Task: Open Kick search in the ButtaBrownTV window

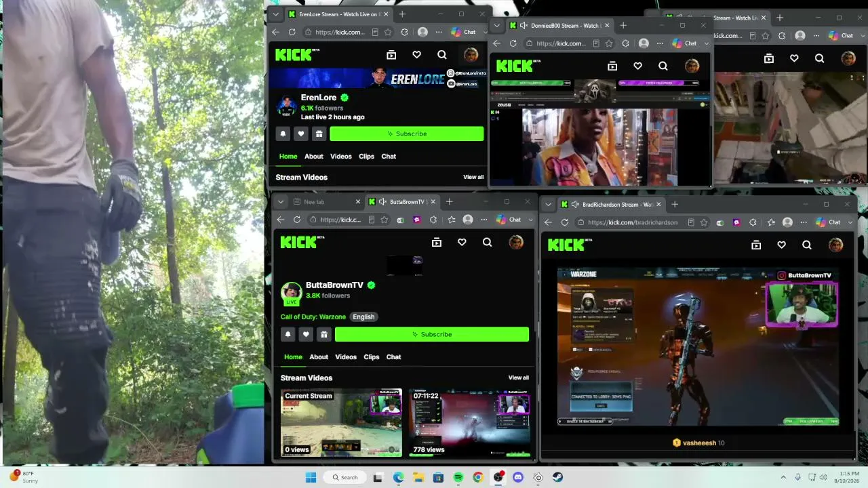Action: tap(487, 242)
